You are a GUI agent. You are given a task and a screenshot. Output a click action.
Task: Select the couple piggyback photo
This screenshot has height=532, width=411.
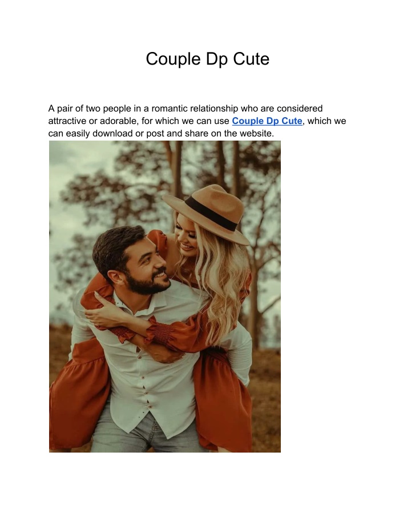coord(164,296)
